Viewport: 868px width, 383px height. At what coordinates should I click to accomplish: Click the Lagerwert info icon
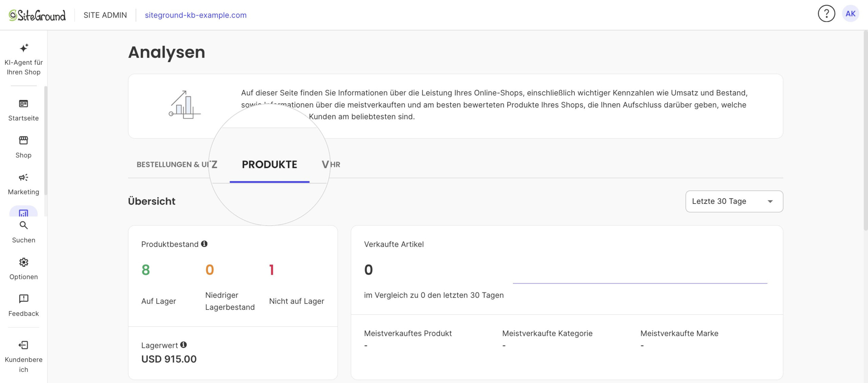coord(183,345)
